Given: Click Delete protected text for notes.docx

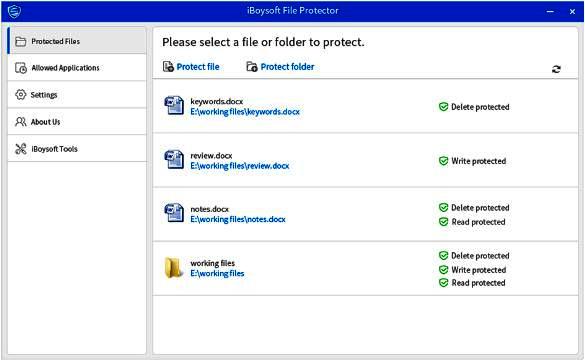Looking at the screenshot, I should [480, 208].
